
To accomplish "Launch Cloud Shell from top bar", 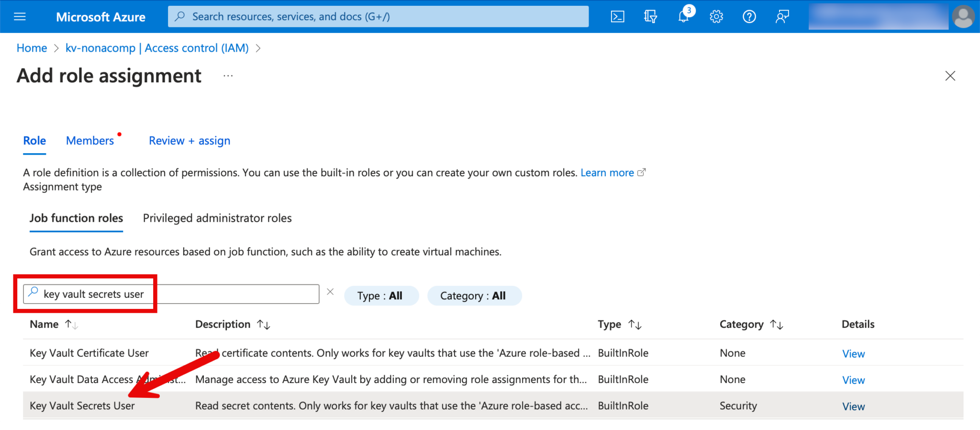I will [617, 17].
